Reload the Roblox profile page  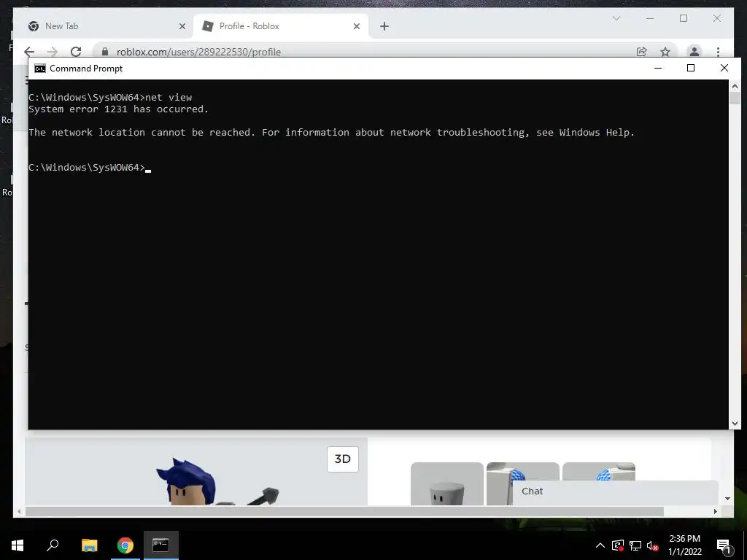[x=76, y=52]
